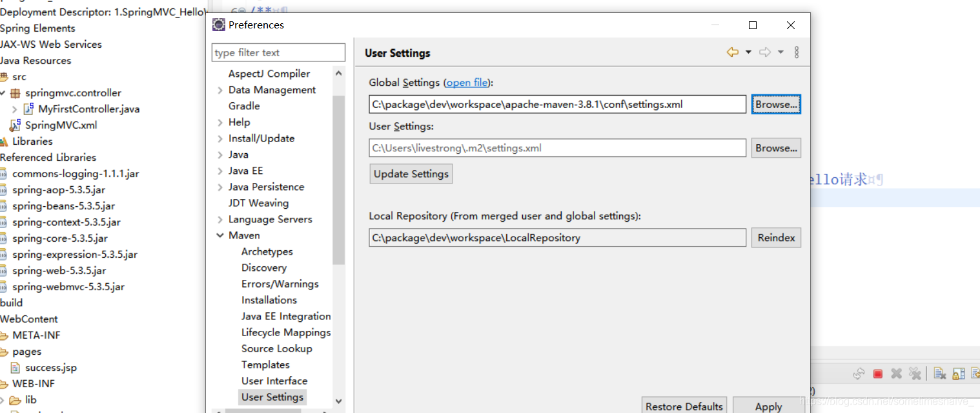Expand the Java EE preferences node
Viewport: 980px width, 413px height.
[x=220, y=171]
